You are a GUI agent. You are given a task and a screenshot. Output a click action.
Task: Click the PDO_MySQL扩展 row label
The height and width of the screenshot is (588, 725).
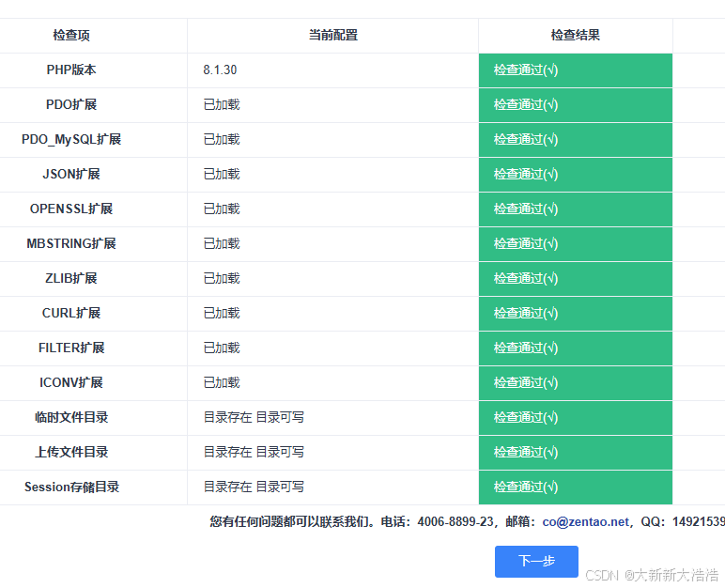point(71,139)
